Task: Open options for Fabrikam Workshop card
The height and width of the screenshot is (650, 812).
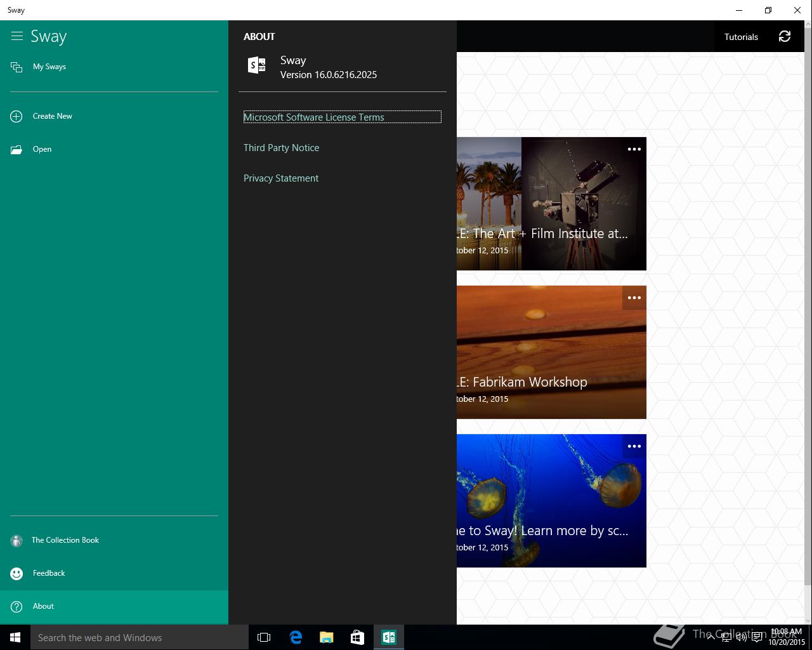Action: coord(634,298)
